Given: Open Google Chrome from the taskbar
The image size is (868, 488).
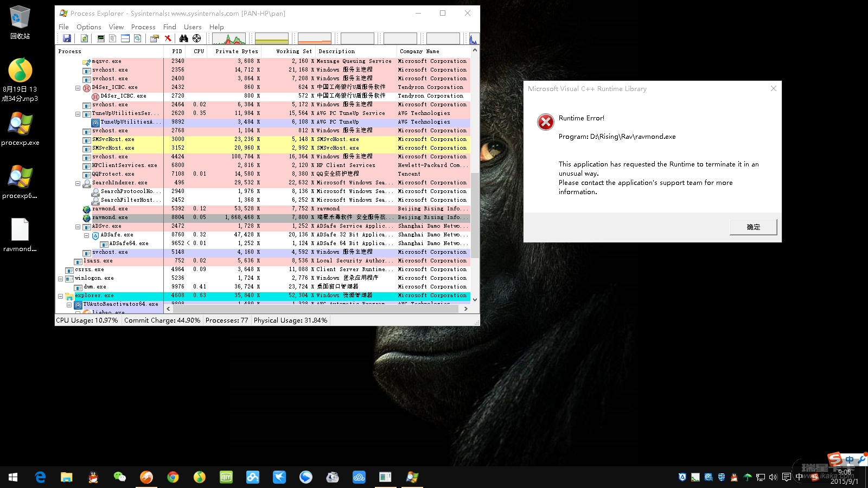Looking at the screenshot, I should 173,477.
